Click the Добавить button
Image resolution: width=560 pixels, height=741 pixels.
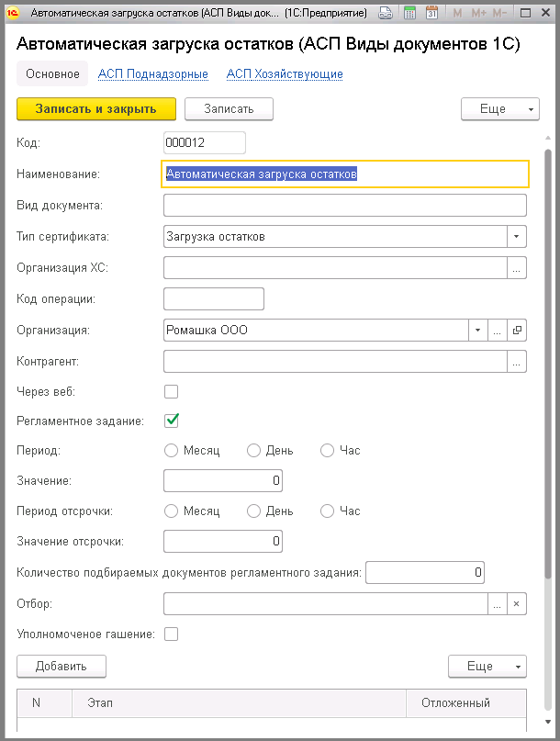62,667
